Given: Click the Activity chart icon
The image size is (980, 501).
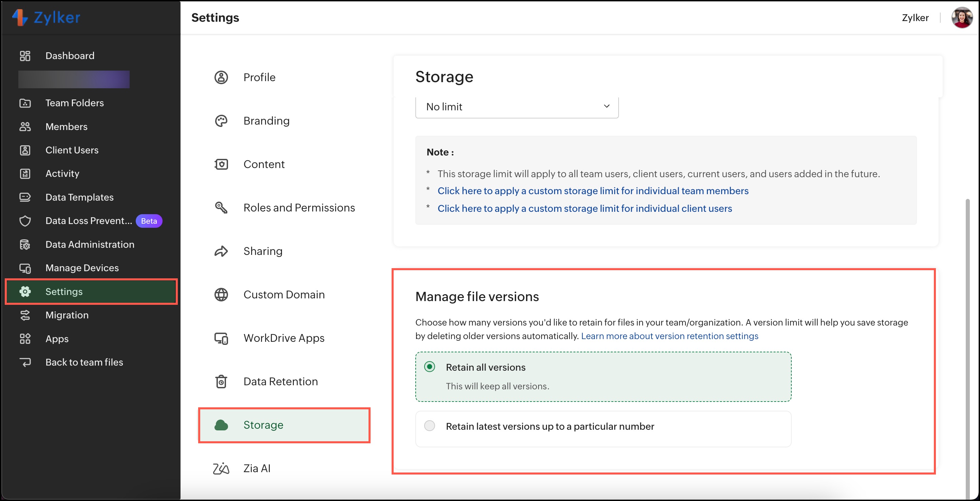Looking at the screenshot, I should [25, 174].
